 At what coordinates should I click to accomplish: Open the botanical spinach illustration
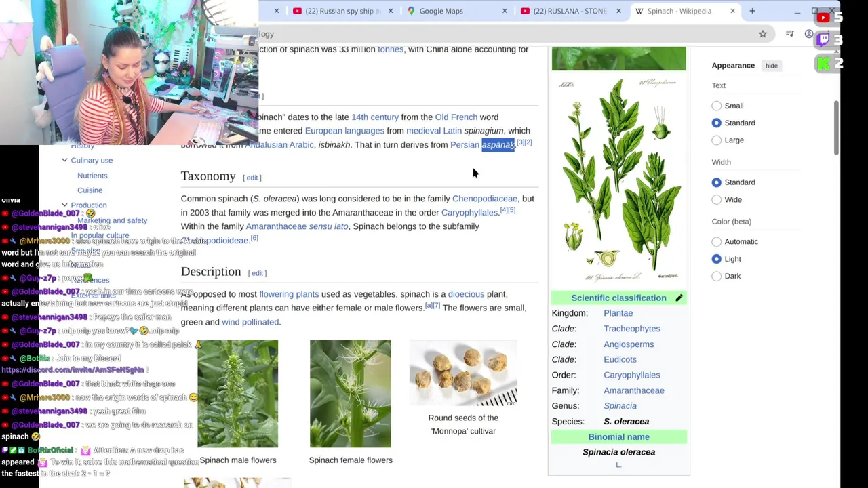coord(618,180)
